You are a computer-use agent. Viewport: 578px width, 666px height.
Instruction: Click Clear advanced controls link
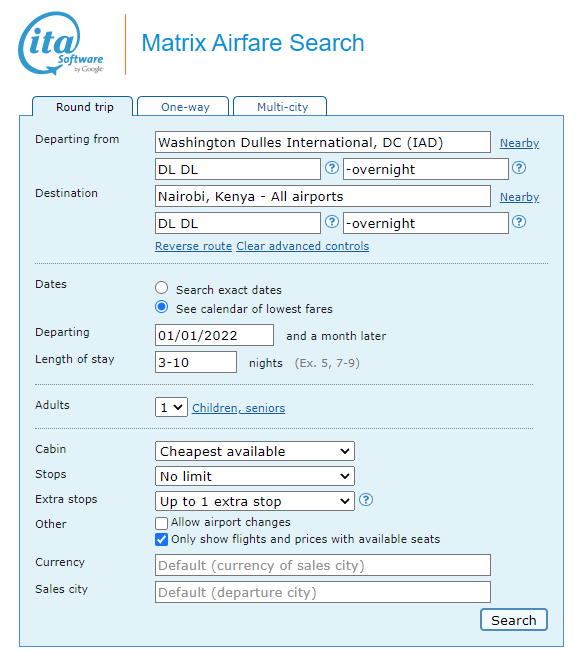[303, 246]
